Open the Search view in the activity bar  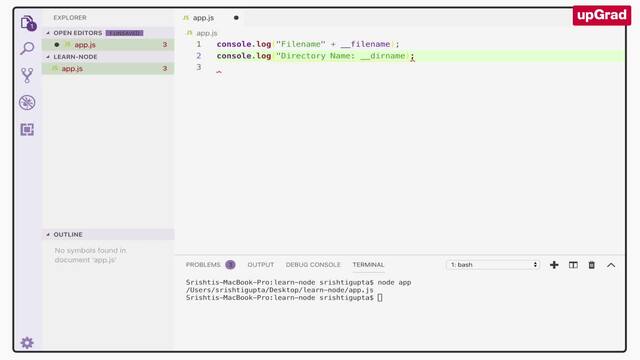(x=27, y=49)
